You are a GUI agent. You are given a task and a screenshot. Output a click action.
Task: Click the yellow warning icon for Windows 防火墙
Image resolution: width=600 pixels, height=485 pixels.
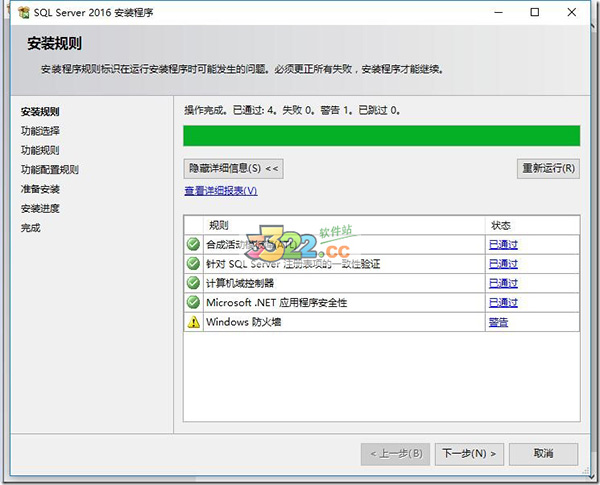[194, 322]
